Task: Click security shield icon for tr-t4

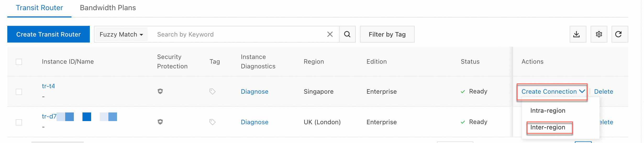Action: (x=160, y=91)
